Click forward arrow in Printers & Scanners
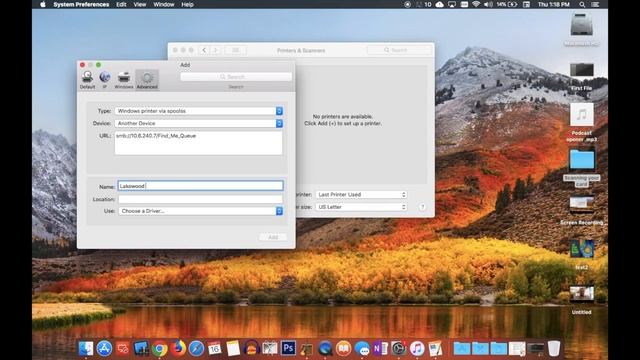Screen dimensions: 640x360 click(215, 50)
